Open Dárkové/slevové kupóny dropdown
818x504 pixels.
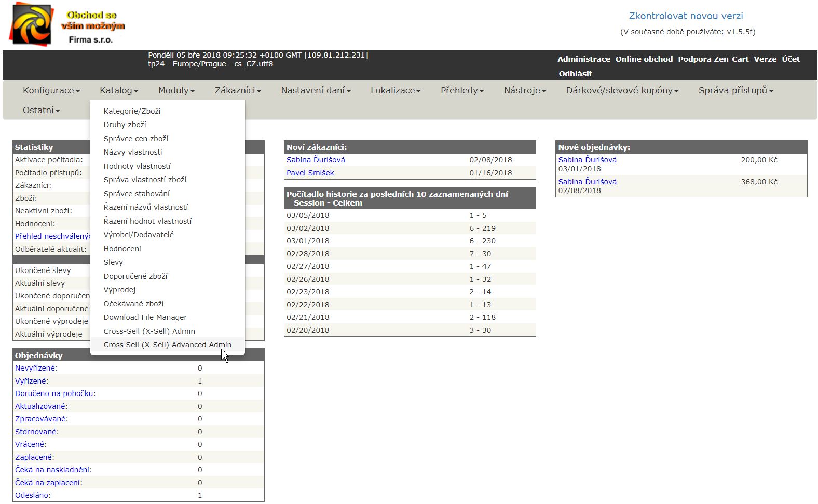[x=622, y=90]
